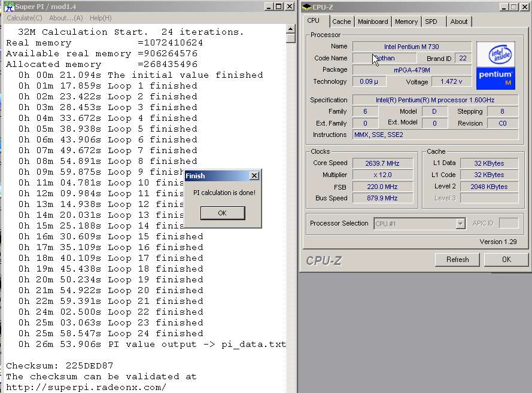532x393 pixels.
Task: Click the Finish dialog title bar
Action: [x=223, y=176]
